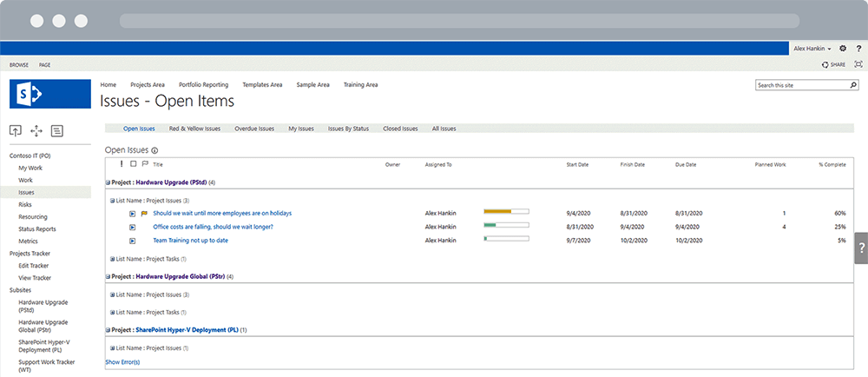This screenshot has width=868, height=377.
Task: Expand Project Tasks list under Hardware Upgrade (PStd)
Action: click(112, 258)
